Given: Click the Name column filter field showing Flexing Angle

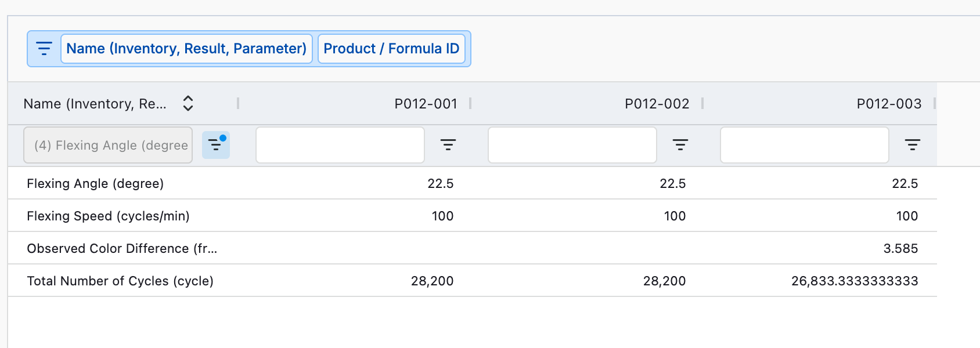Looking at the screenshot, I should pyautogui.click(x=108, y=145).
